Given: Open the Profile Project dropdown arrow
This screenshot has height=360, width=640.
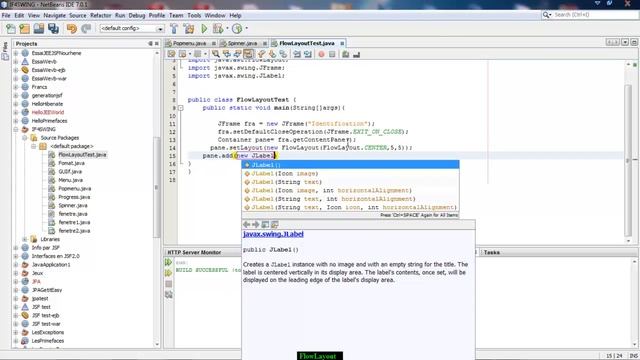Looking at the screenshot, I should tap(246, 29).
